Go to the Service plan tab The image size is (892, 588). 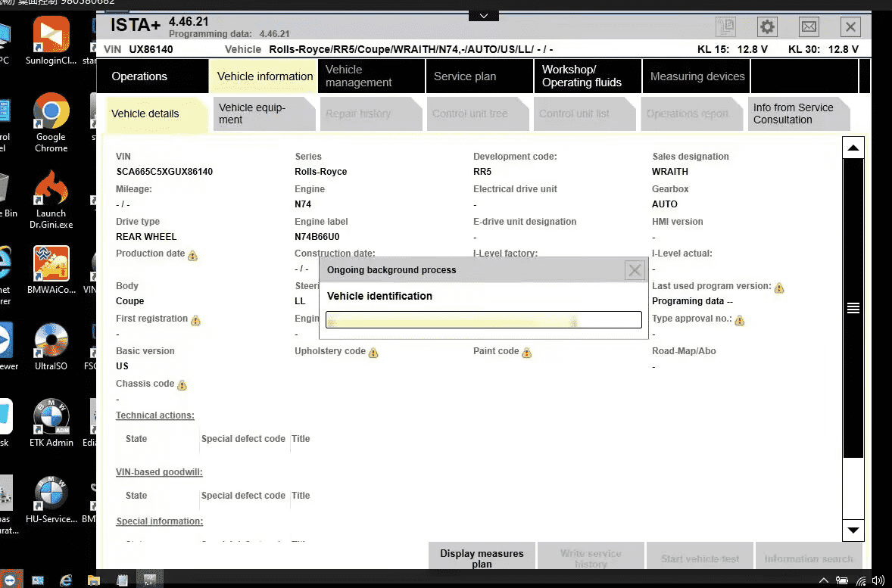click(479, 76)
